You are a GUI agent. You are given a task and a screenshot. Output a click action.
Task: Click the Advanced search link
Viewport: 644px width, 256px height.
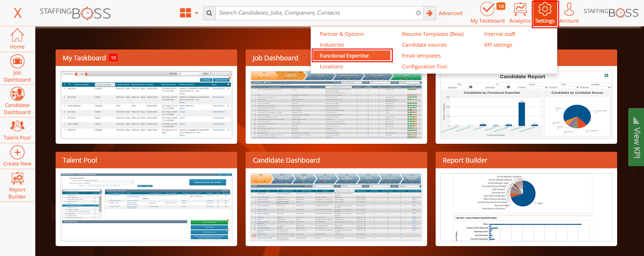click(x=450, y=13)
